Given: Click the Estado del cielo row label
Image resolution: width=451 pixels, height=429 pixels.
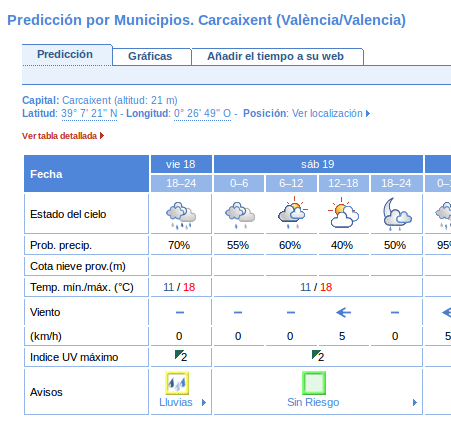Looking at the screenshot, I should (68, 214).
